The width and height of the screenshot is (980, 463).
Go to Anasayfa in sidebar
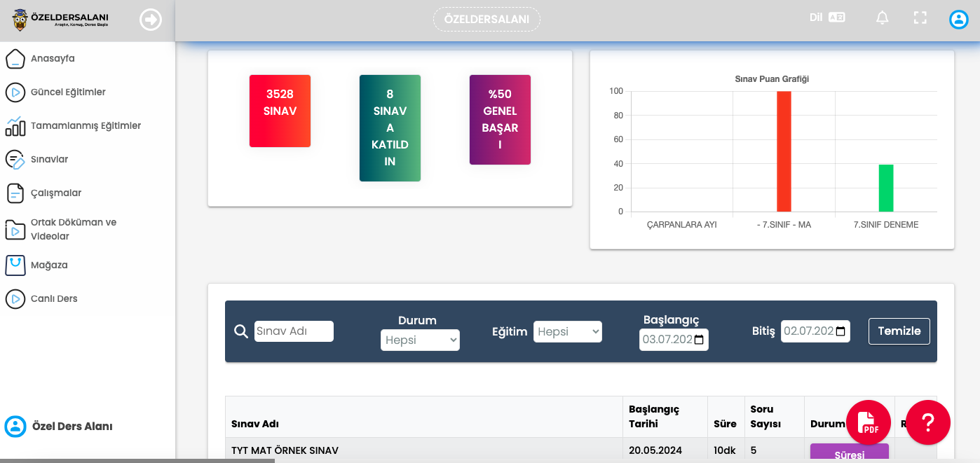click(53, 59)
